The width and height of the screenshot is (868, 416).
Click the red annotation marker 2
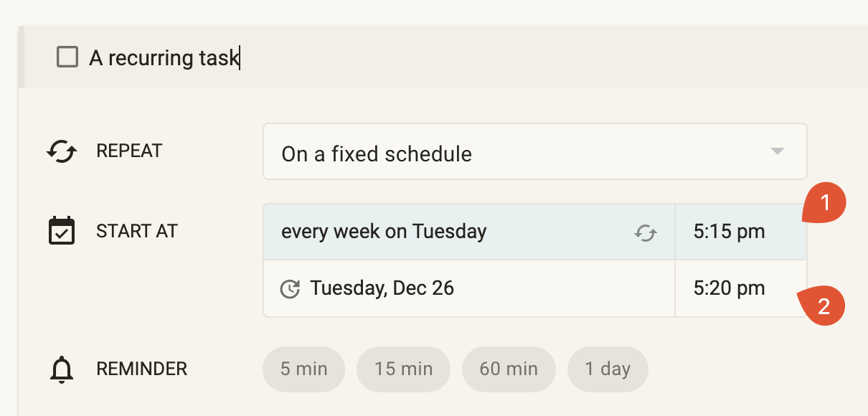pos(823,307)
